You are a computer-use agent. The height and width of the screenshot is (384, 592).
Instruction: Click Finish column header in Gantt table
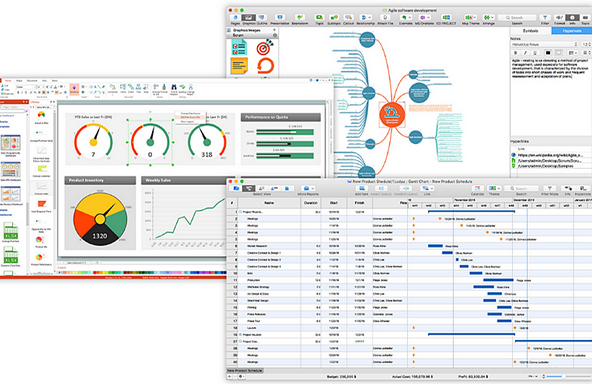click(359, 203)
